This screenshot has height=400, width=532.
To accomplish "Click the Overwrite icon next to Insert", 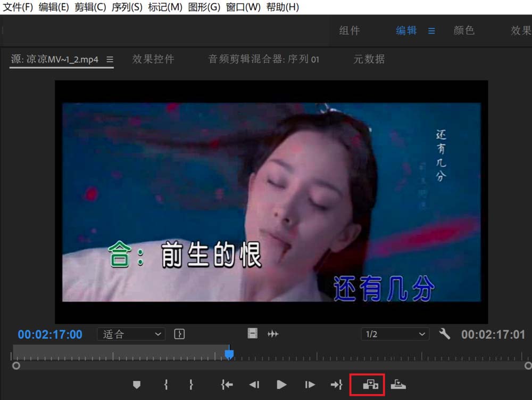I will tap(399, 385).
